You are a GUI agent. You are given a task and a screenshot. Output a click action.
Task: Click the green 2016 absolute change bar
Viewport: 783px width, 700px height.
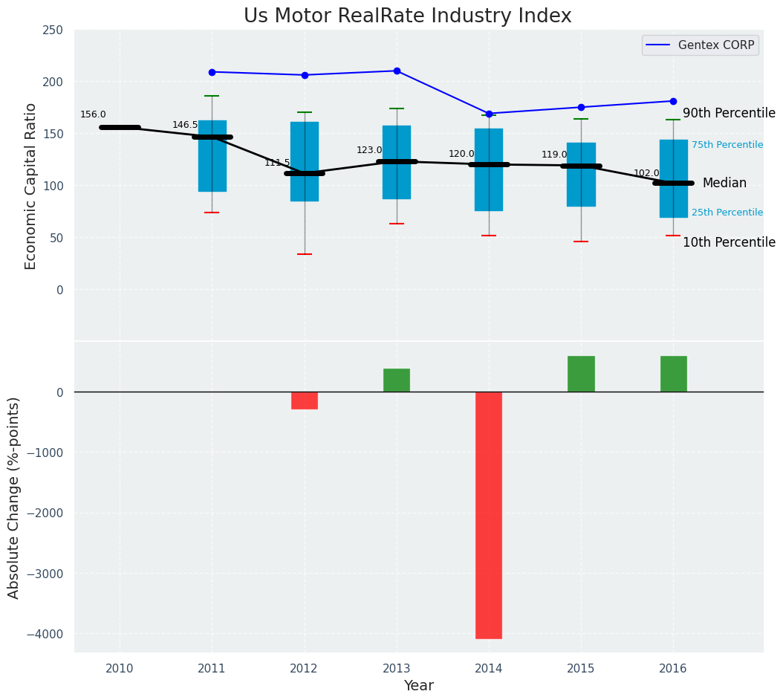pyautogui.click(x=673, y=374)
